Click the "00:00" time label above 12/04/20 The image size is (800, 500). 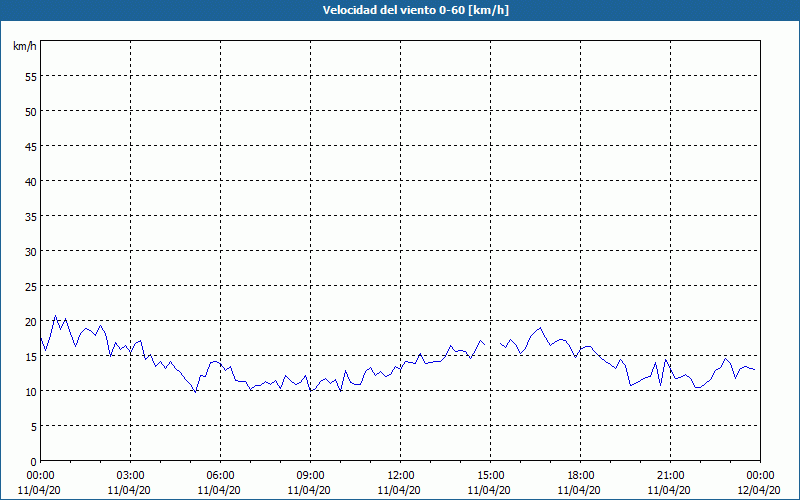coord(760,476)
